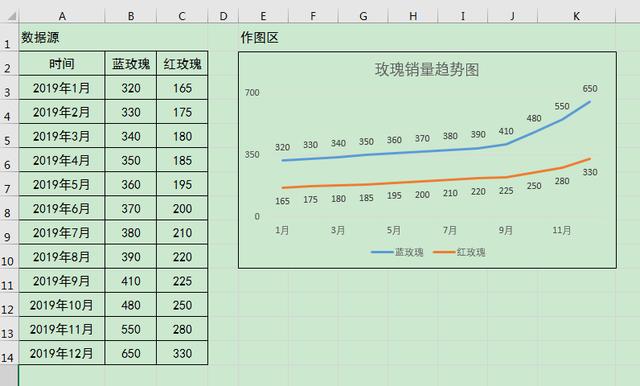Viewport: 640px width, 386px height.
Task: Click the 红玫瑰 table header cell
Action: (182, 64)
